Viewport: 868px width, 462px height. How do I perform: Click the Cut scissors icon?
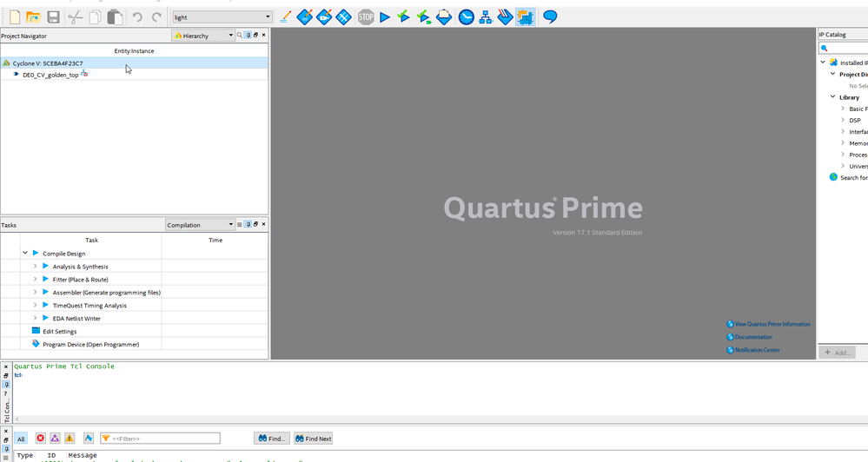[76, 17]
